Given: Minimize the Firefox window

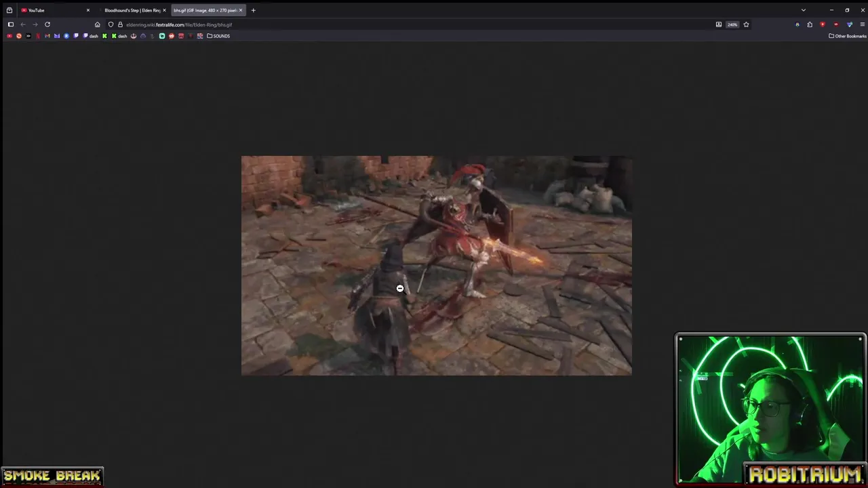Looking at the screenshot, I should 831,10.
